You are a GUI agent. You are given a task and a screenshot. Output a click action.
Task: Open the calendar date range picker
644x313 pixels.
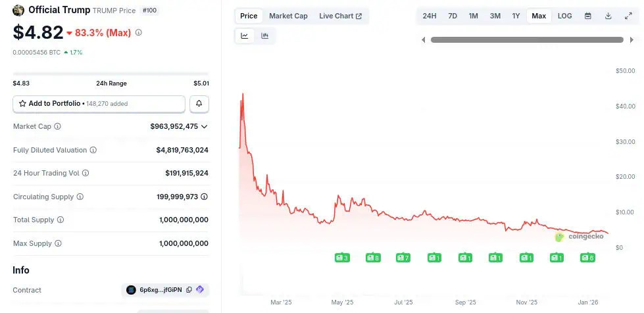pyautogui.click(x=588, y=16)
